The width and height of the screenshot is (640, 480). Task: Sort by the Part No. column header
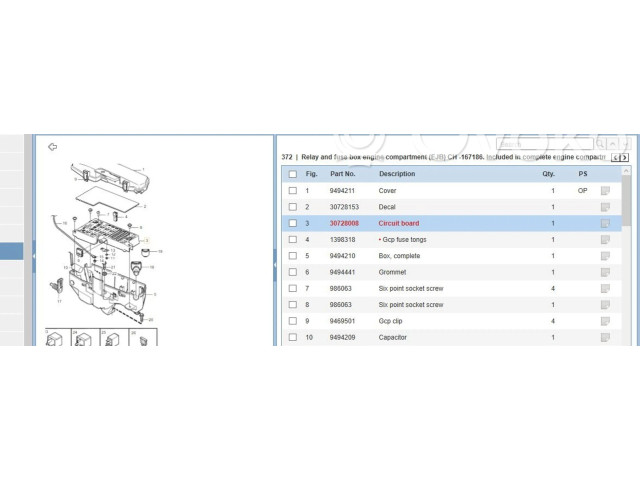coord(343,174)
